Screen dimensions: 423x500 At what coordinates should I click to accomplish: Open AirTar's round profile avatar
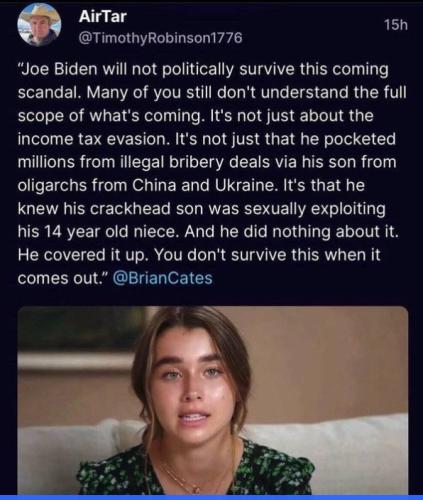click(40, 26)
